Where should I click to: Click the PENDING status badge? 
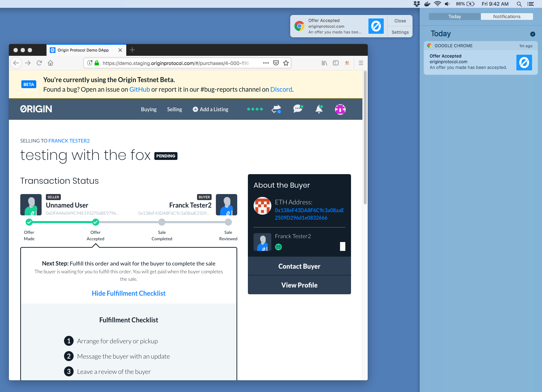click(x=166, y=156)
